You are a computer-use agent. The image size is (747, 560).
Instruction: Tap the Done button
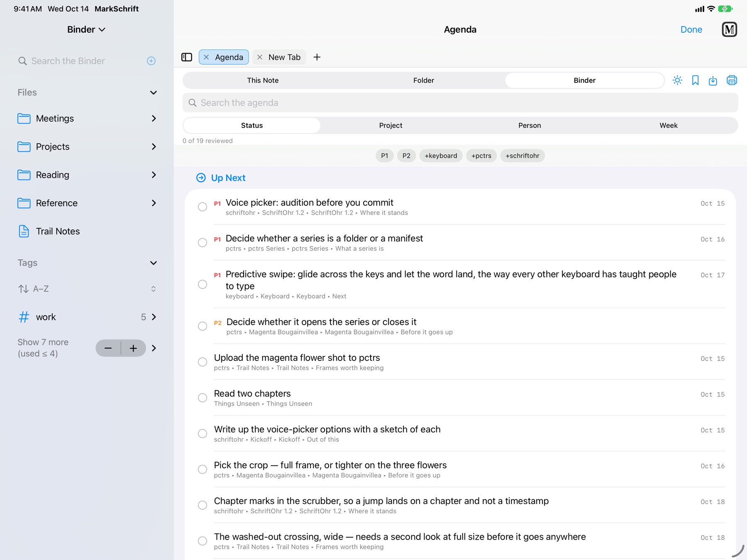click(691, 29)
